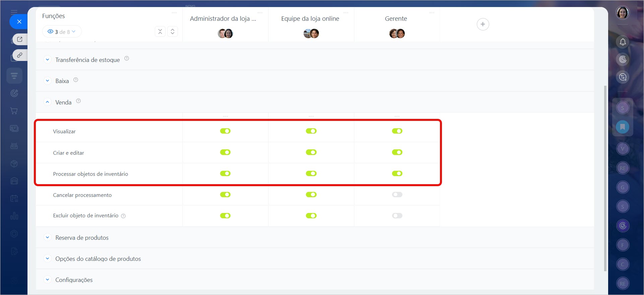Open the contact card icon in sidebar
This screenshot has height=295, width=644.
14,128
